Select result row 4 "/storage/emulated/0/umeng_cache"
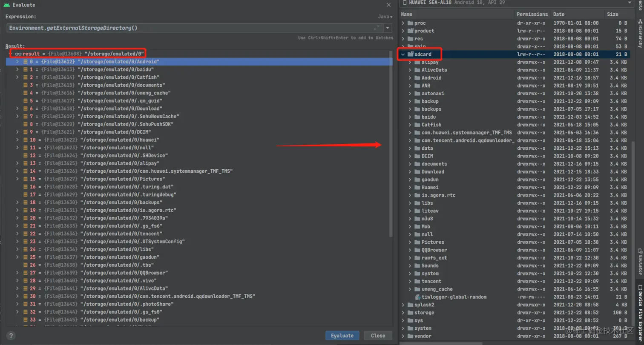 coord(199,93)
